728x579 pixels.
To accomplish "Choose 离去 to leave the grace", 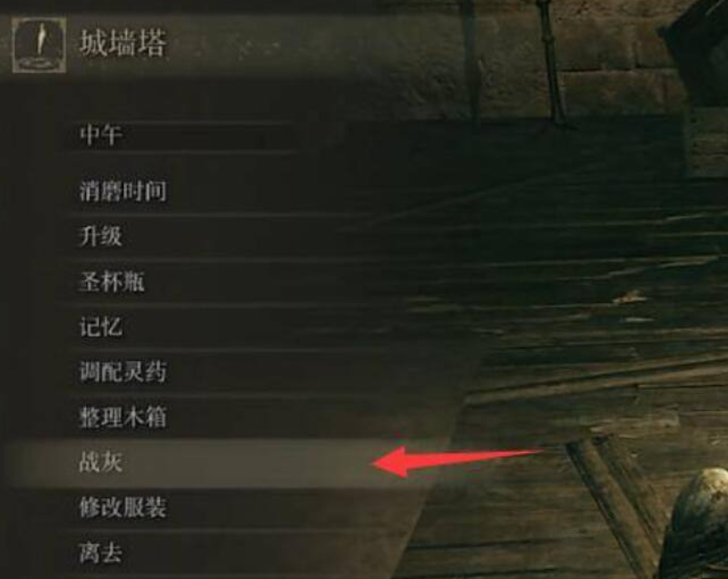I will click(x=102, y=553).
